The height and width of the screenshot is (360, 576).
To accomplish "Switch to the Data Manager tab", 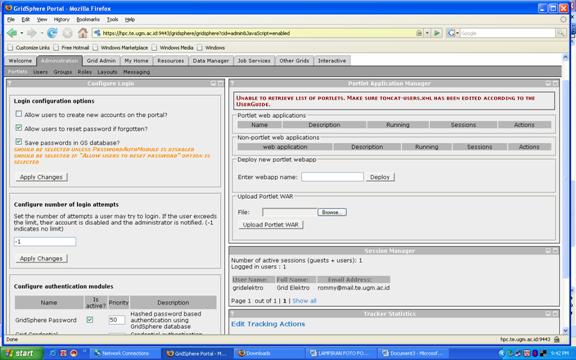I will tap(210, 61).
